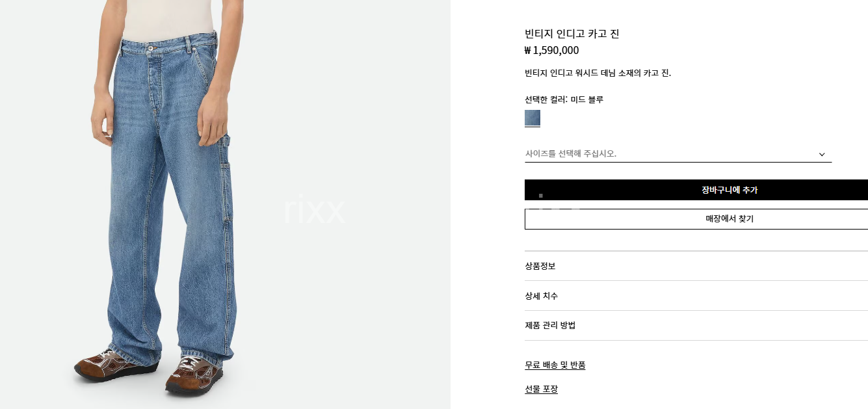Click the 선택한 컬러: 미드 블루 label
Viewport: 868px width, 409px height.
564,99
